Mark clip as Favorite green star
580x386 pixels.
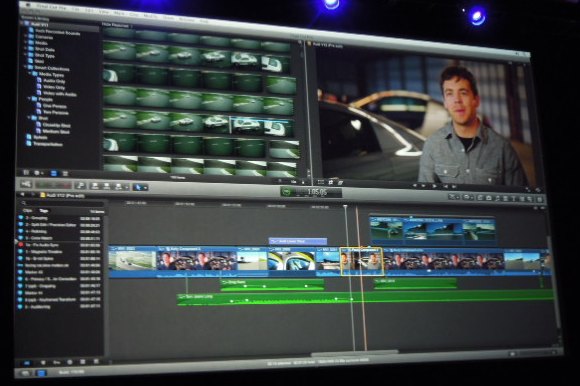tap(42, 184)
